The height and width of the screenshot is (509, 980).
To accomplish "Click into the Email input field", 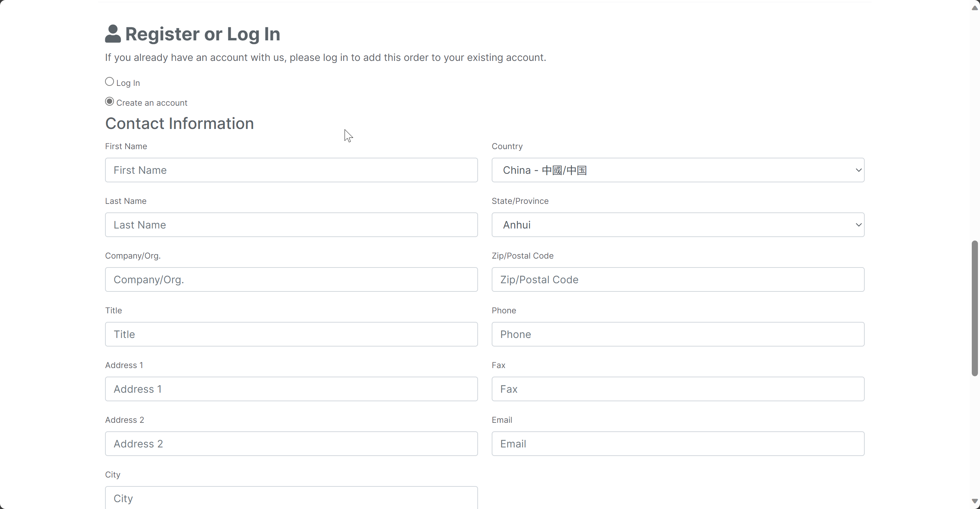I will 678,444.
